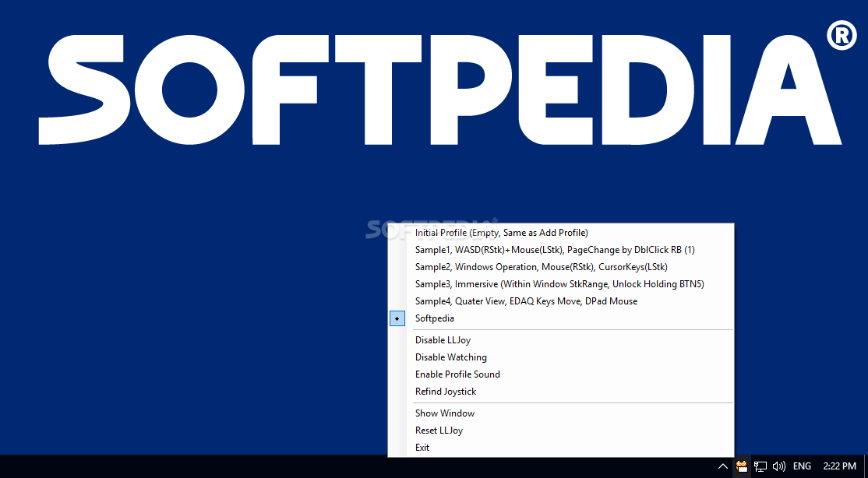Click the Show desktop strip at the taskbar edge
868x478 pixels.
coord(866,466)
